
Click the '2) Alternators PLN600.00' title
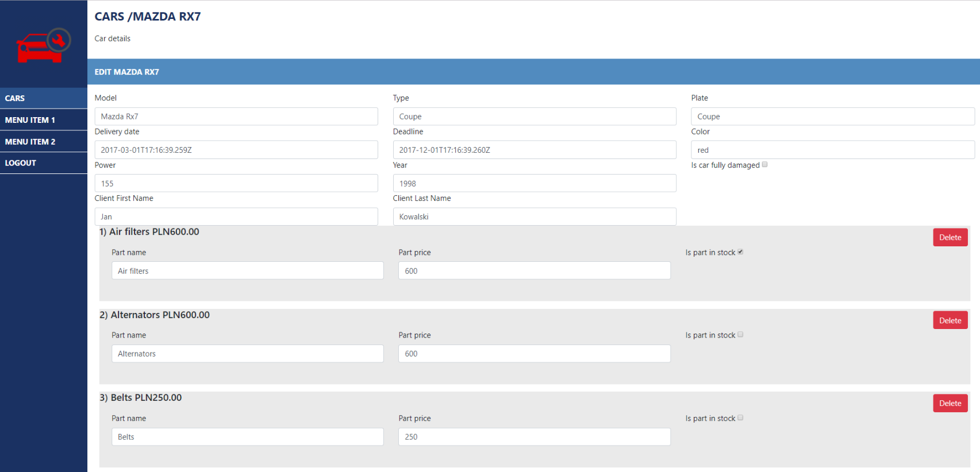coord(155,315)
